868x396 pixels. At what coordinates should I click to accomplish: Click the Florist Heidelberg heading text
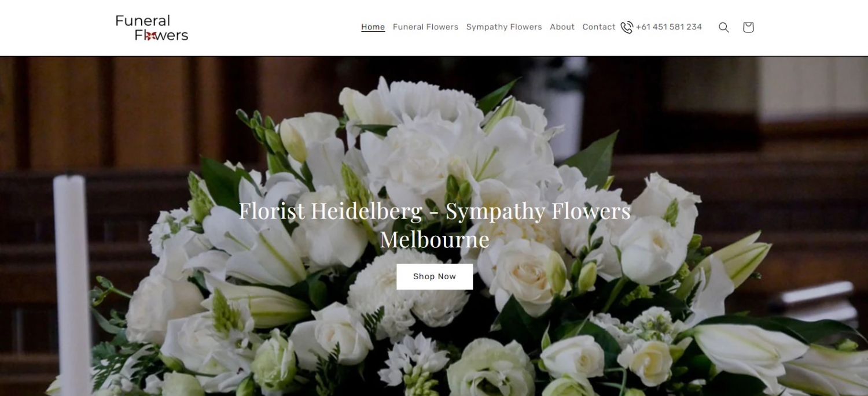point(330,210)
